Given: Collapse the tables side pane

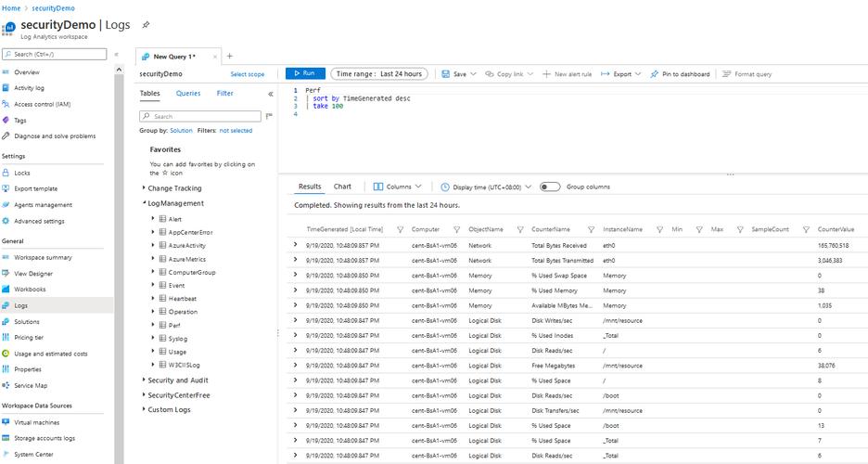Looking at the screenshot, I should click(271, 94).
